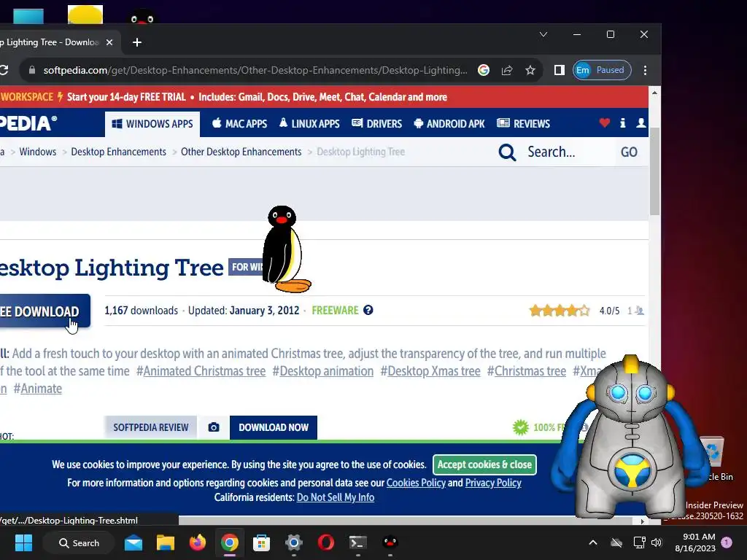Screen dimensions: 747x560
Task: Click the red heart favorites icon
Action: [x=605, y=122]
